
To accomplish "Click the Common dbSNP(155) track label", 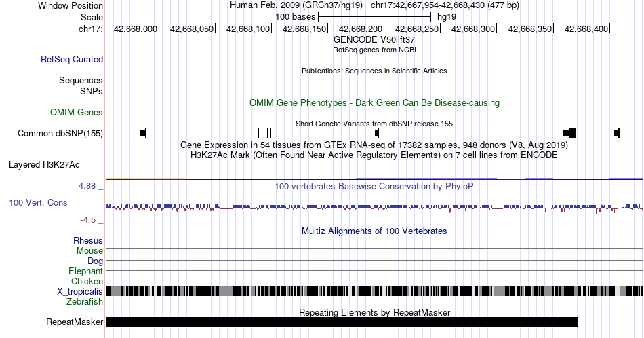I will click(x=60, y=133).
